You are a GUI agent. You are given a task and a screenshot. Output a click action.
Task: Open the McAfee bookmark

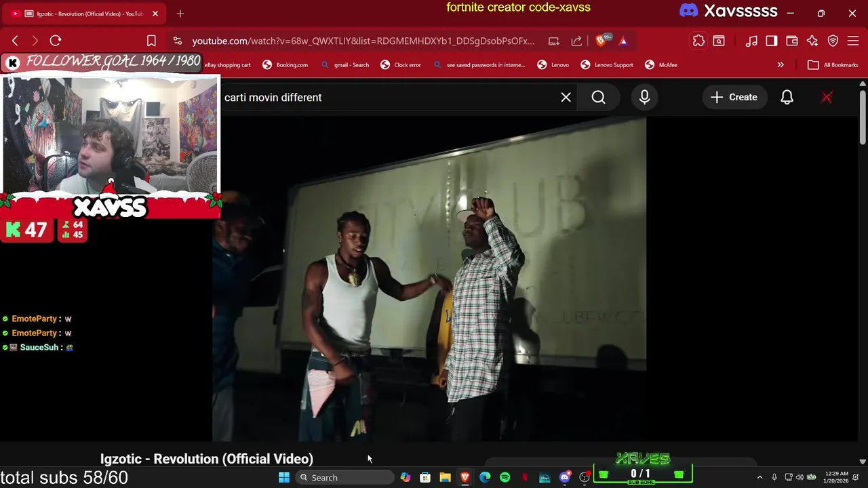click(x=661, y=65)
